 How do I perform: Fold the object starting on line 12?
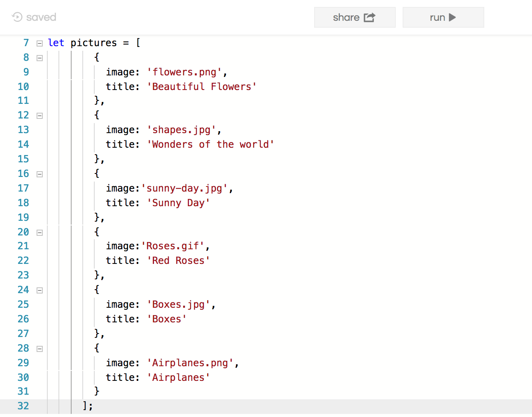39,116
